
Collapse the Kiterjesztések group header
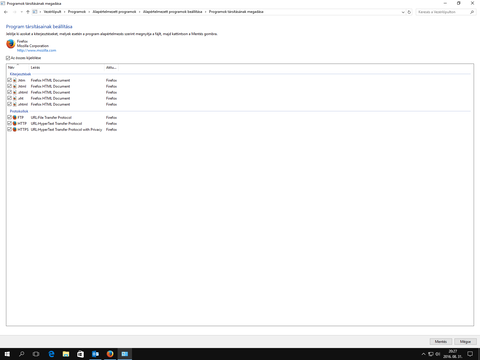[x=20, y=74]
